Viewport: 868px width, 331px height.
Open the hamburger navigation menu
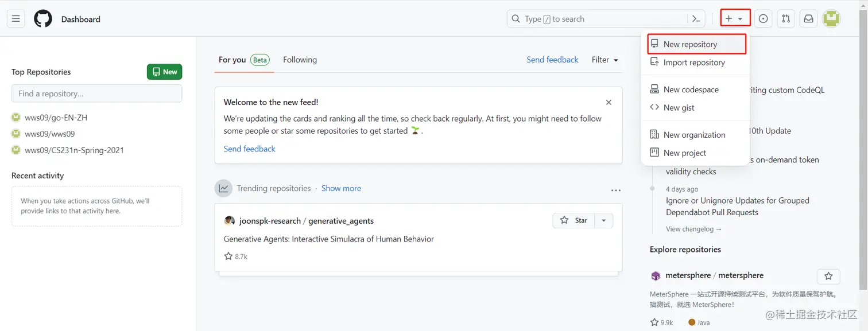[x=15, y=19]
